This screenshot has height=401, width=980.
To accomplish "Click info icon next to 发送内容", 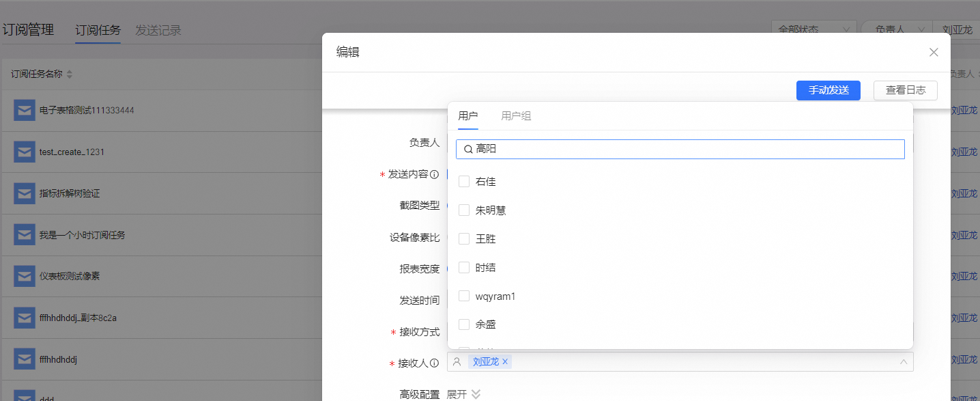I will tap(434, 175).
